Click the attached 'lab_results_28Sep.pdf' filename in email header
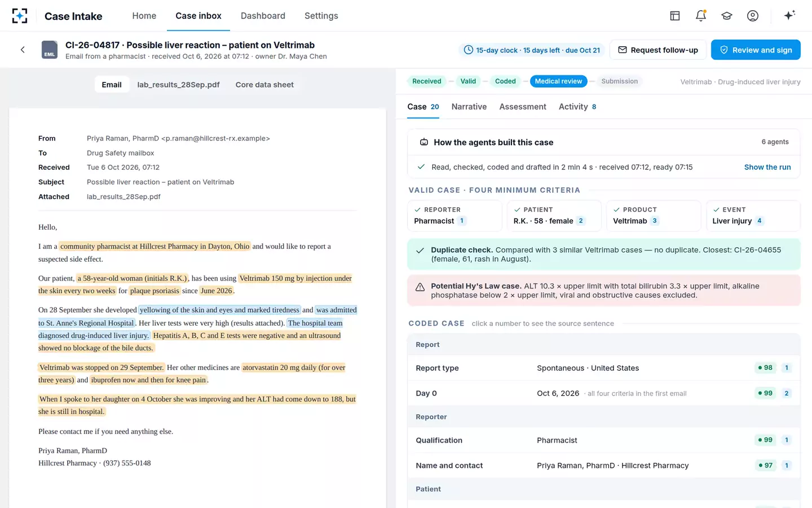This screenshot has width=812, height=508. click(x=123, y=197)
